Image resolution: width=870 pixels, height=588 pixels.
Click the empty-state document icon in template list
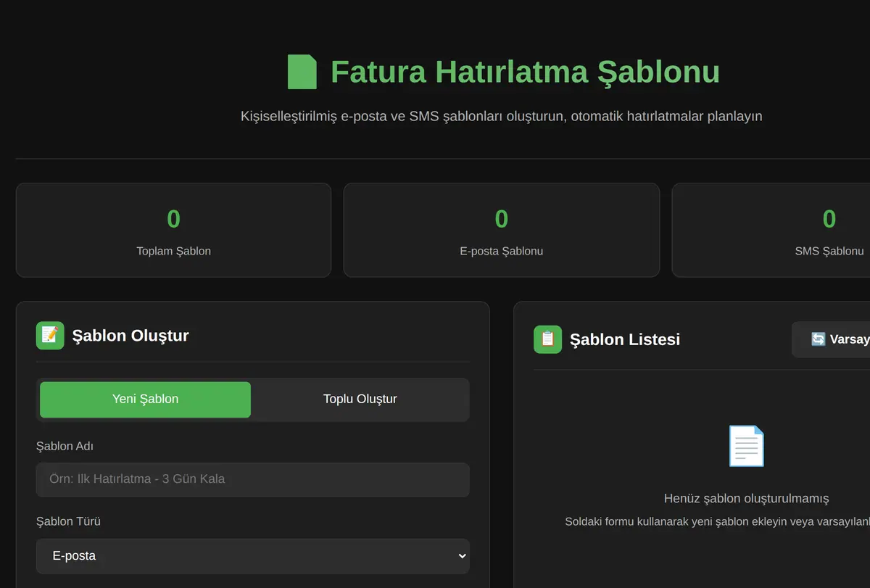point(746,446)
